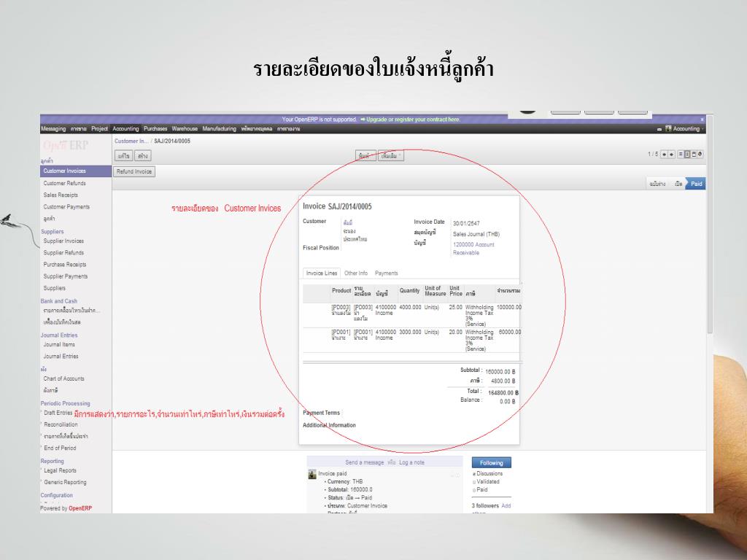Click Send a message link
The height and width of the screenshot is (560, 747).
[x=365, y=462]
